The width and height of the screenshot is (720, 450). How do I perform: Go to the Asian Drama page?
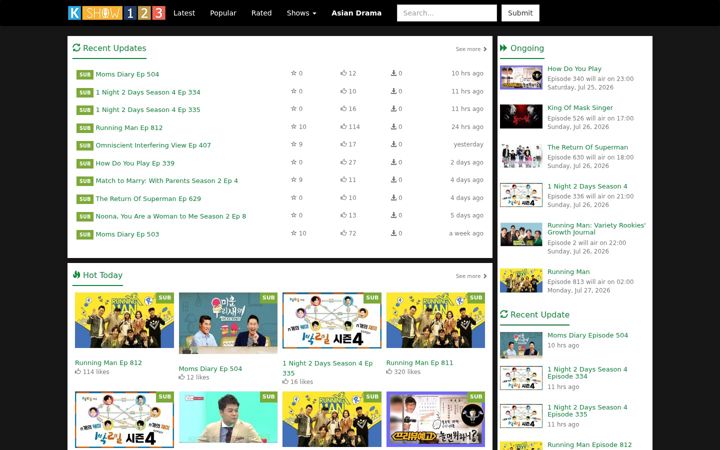click(x=356, y=13)
